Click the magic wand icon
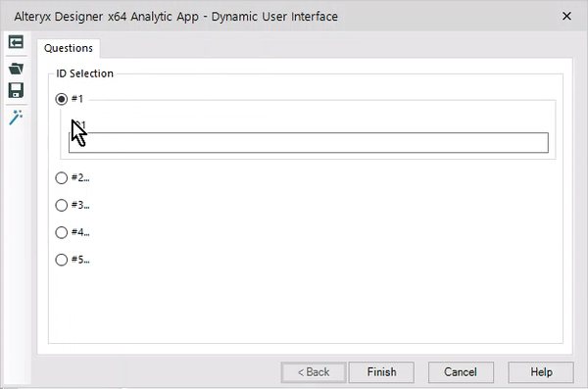The image size is (588, 389). [16, 118]
